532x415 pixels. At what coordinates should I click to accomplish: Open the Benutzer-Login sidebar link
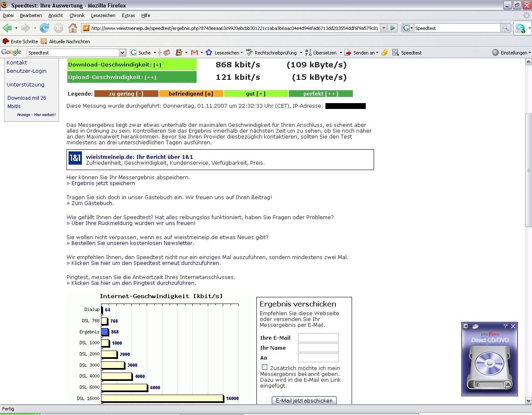[27, 71]
